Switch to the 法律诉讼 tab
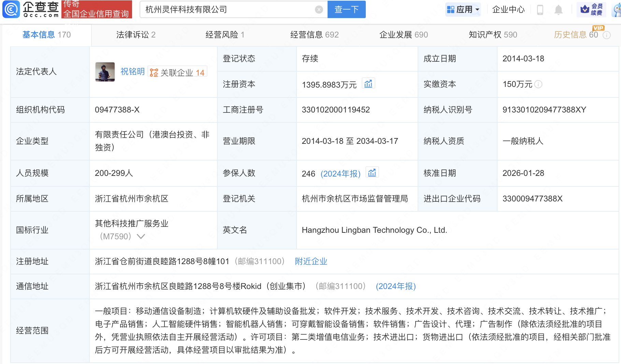The image size is (621, 364). [x=135, y=35]
